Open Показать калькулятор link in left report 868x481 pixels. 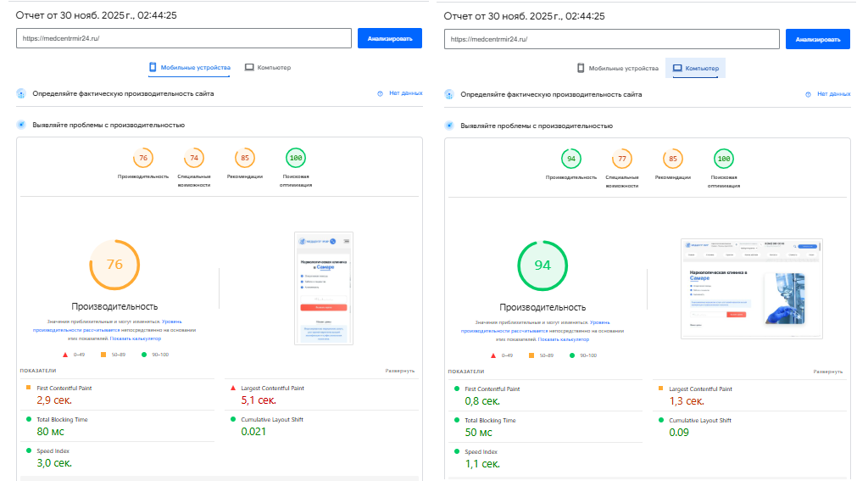point(136,338)
